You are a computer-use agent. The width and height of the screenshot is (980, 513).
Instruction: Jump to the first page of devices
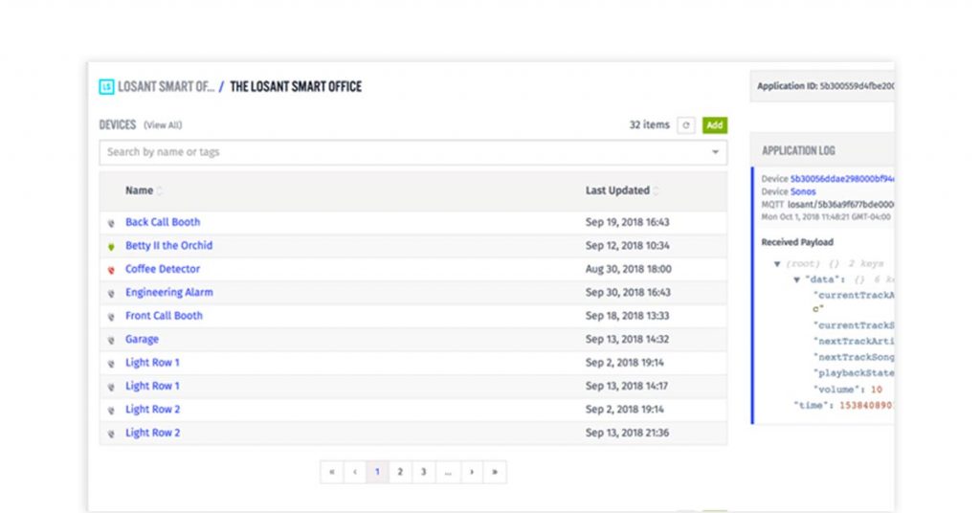click(331, 472)
